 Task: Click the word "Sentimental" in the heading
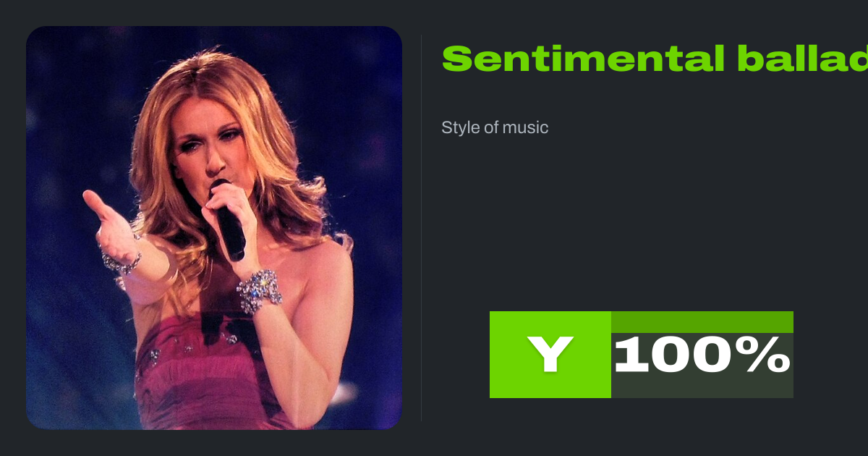(x=581, y=59)
